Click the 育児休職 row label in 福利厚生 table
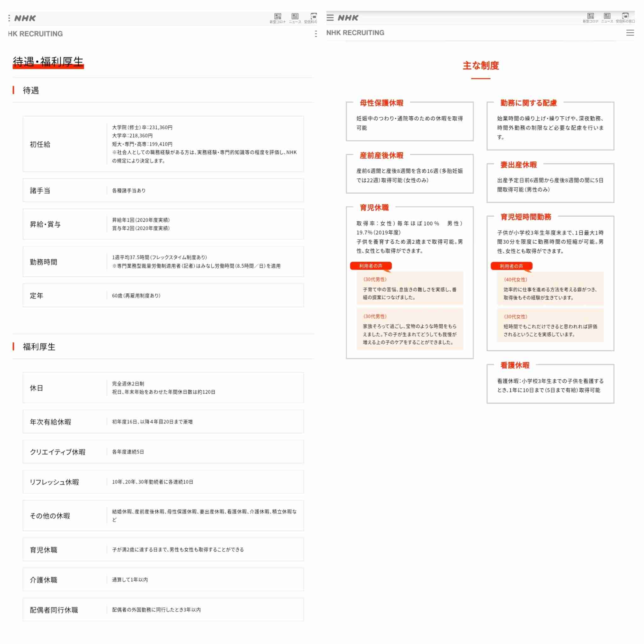This screenshot has width=644, height=644. pyautogui.click(x=43, y=550)
